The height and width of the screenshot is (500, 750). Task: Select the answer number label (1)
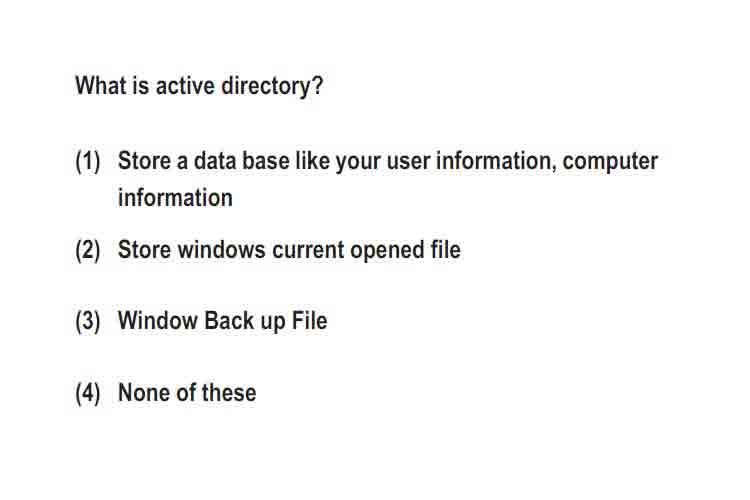point(88,161)
